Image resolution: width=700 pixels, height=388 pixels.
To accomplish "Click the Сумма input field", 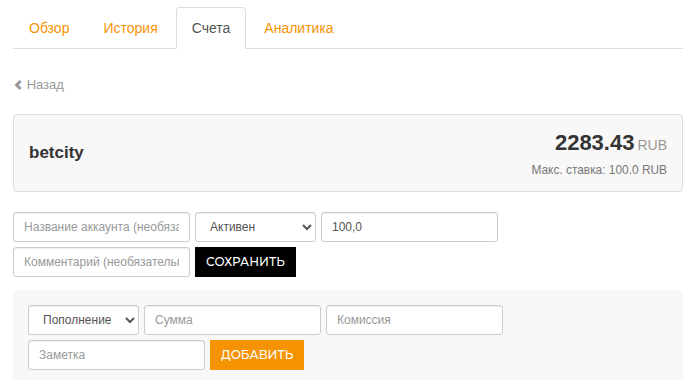I will 232,320.
